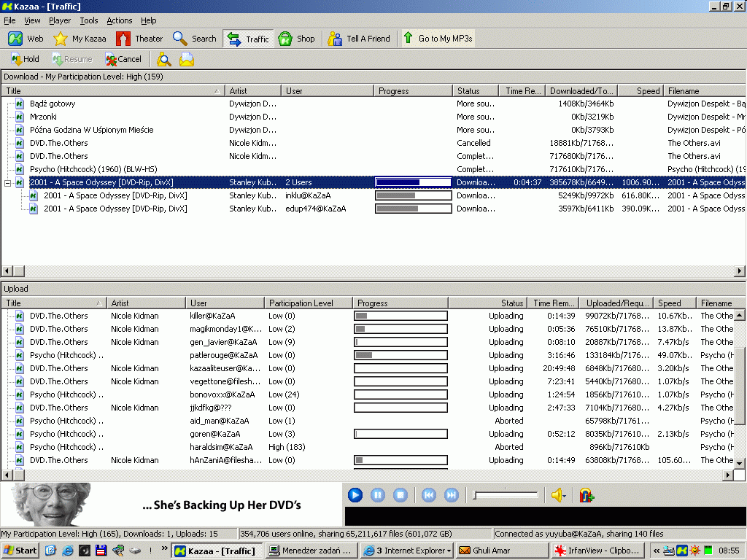The width and height of the screenshot is (747, 560).
Task: Click the Play button in media player
Action: pyautogui.click(x=355, y=495)
